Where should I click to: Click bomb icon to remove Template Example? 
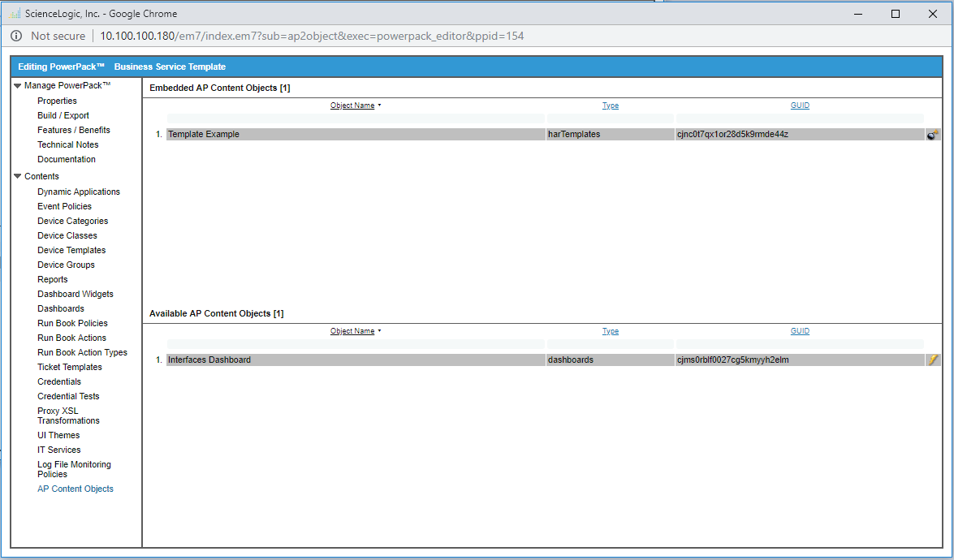click(x=933, y=135)
